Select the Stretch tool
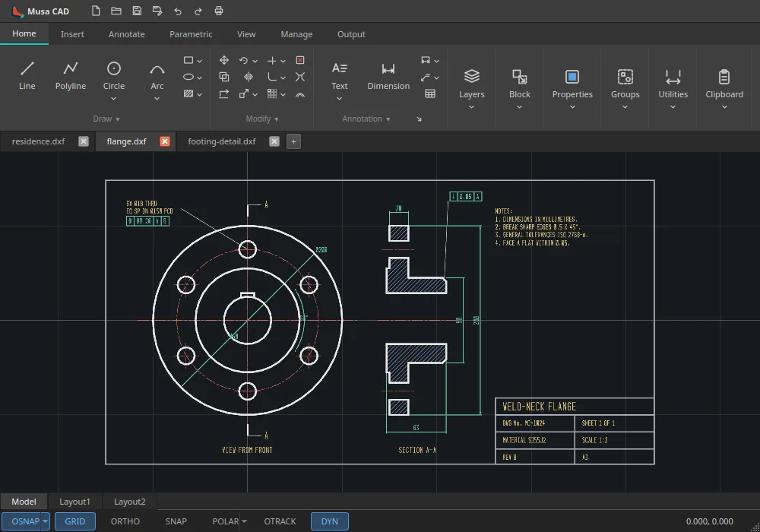The width and height of the screenshot is (760, 532). tap(224, 93)
